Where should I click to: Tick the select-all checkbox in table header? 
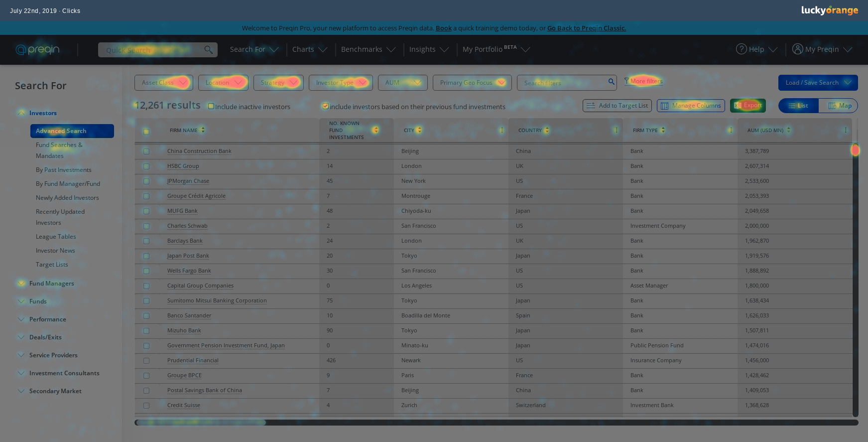(x=146, y=132)
